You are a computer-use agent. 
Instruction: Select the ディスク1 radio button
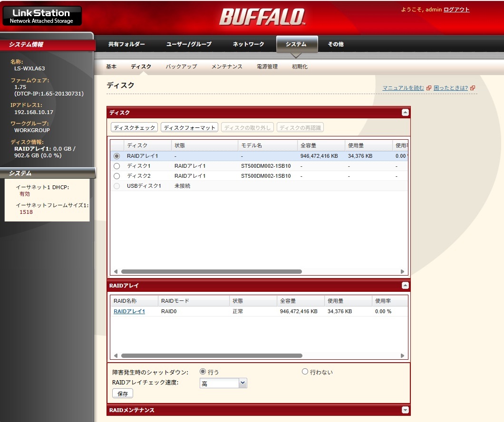tap(116, 166)
